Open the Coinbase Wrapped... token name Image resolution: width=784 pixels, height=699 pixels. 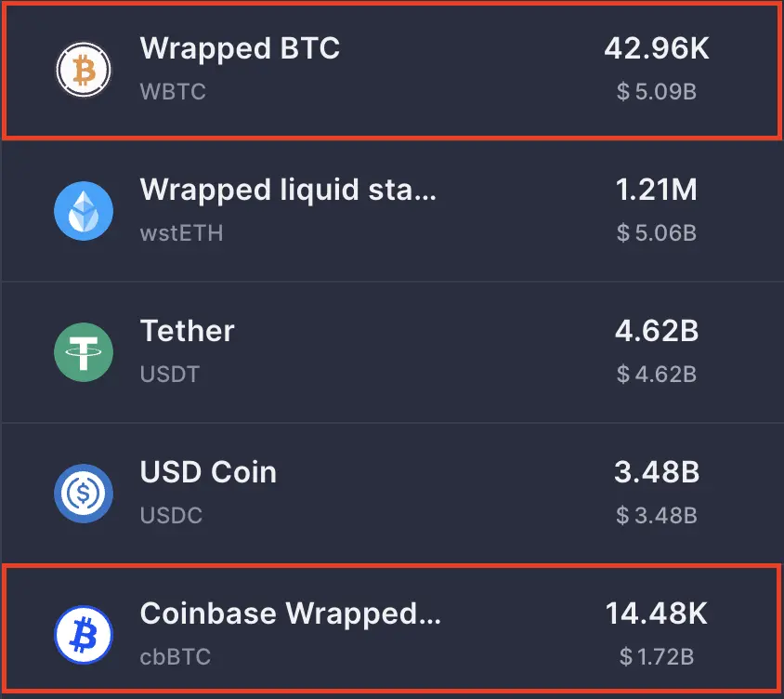click(x=291, y=613)
